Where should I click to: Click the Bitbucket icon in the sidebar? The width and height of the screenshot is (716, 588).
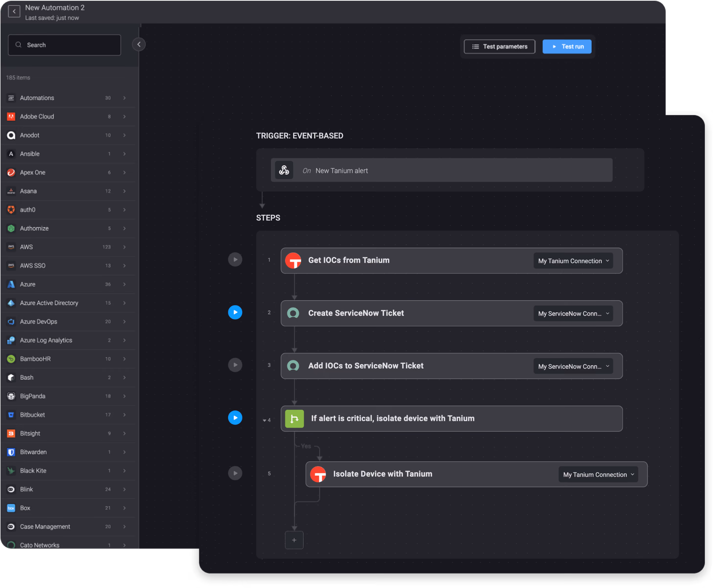[x=11, y=415]
